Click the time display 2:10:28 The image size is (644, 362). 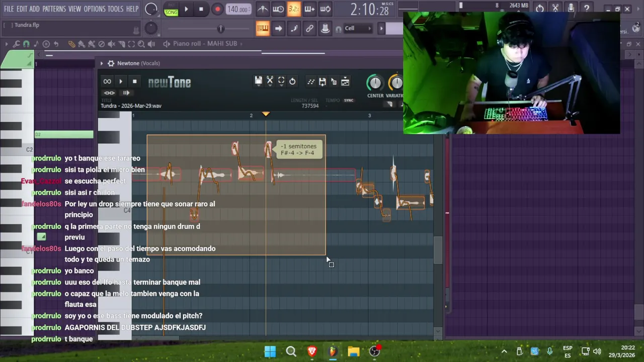[369, 9]
